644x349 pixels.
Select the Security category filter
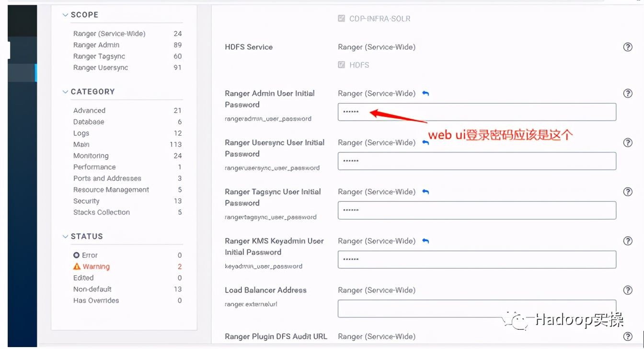tap(86, 201)
